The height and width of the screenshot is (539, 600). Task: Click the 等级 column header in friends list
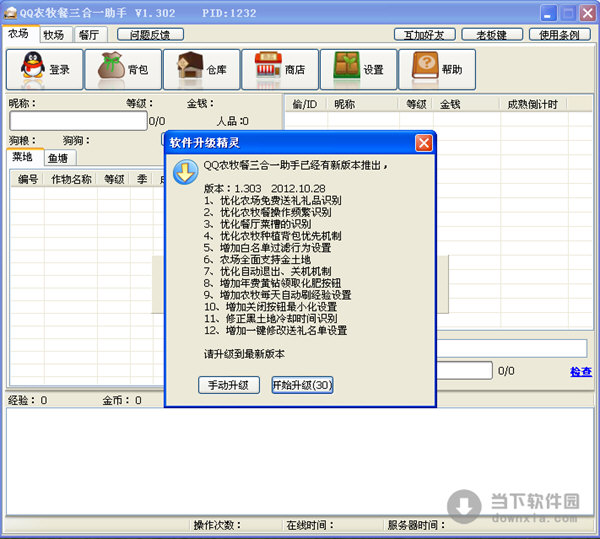416,104
